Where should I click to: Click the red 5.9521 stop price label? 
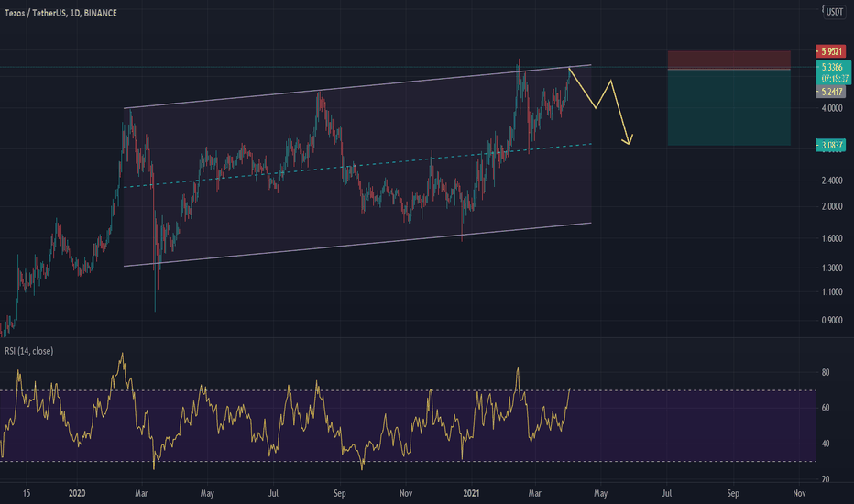click(x=830, y=51)
